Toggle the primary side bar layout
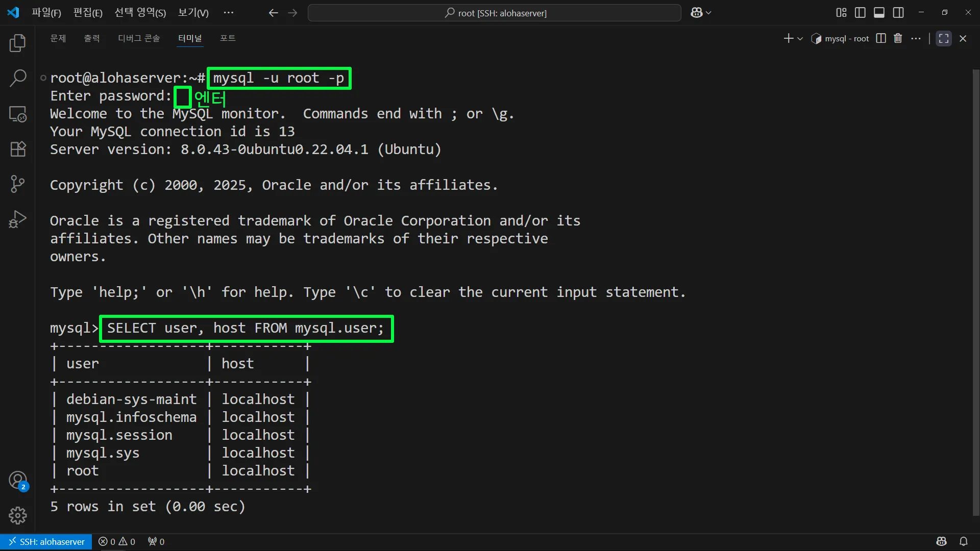Screen dimensions: 980x551 click(860, 13)
